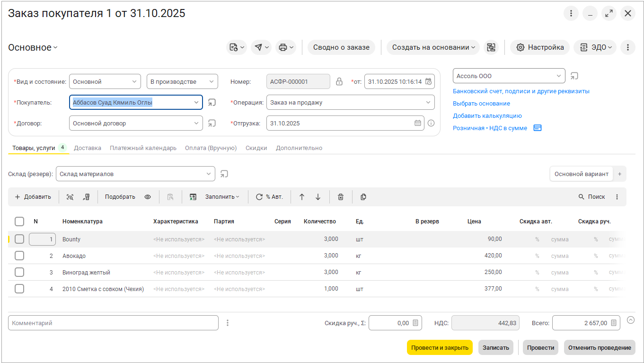Delete the selected row with the trash icon

click(340, 197)
